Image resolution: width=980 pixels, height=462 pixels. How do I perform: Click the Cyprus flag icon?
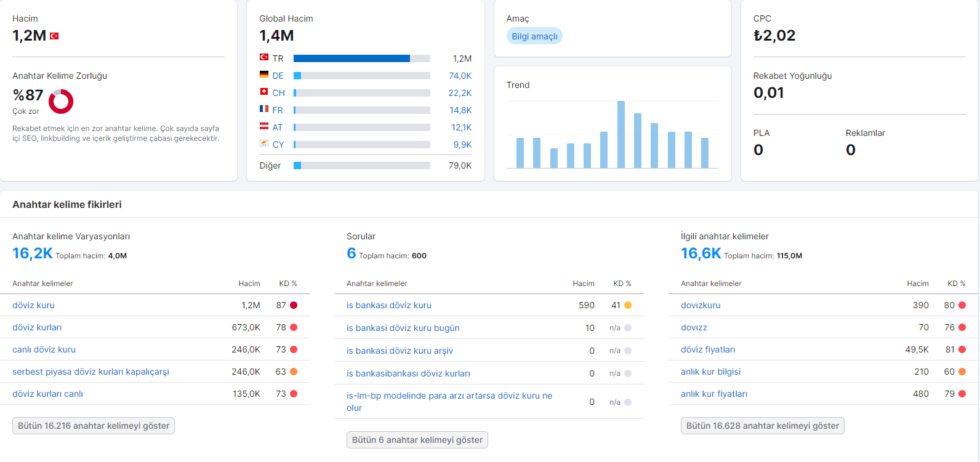click(x=264, y=143)
